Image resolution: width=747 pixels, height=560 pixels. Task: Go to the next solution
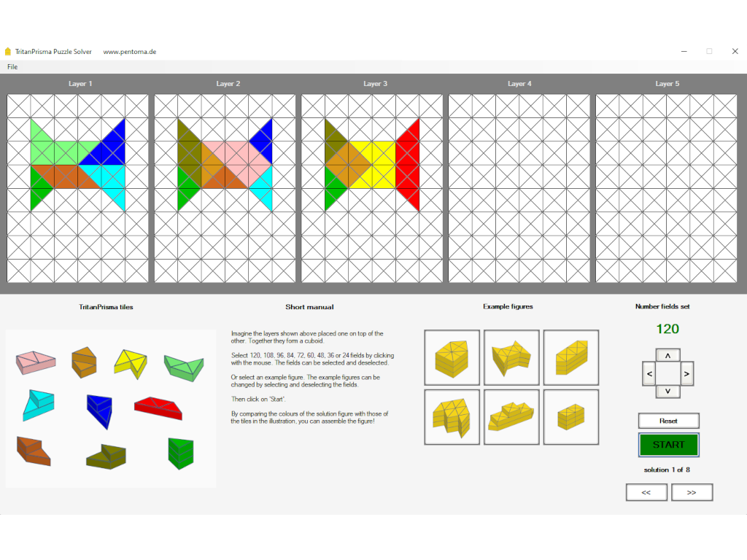click(x=692, y=492)
